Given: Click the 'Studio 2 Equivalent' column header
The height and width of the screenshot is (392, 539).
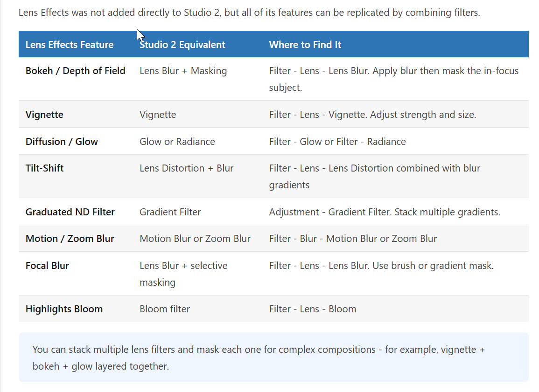Looking at the screenshot, I should pyautogui.click(x=182, y=45).
